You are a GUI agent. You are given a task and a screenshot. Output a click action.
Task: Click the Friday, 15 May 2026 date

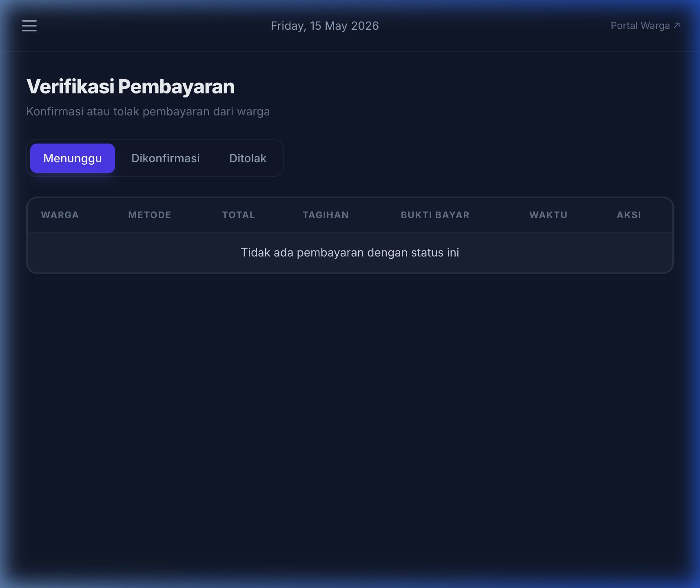[x=325, y=26]
